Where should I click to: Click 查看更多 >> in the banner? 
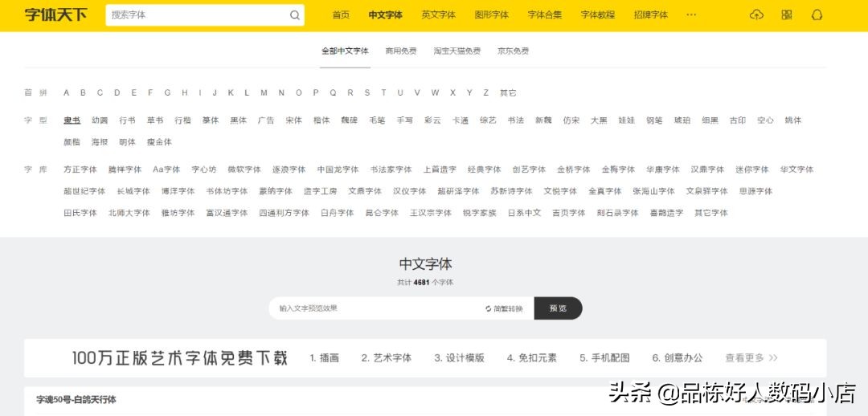point(751,358)
